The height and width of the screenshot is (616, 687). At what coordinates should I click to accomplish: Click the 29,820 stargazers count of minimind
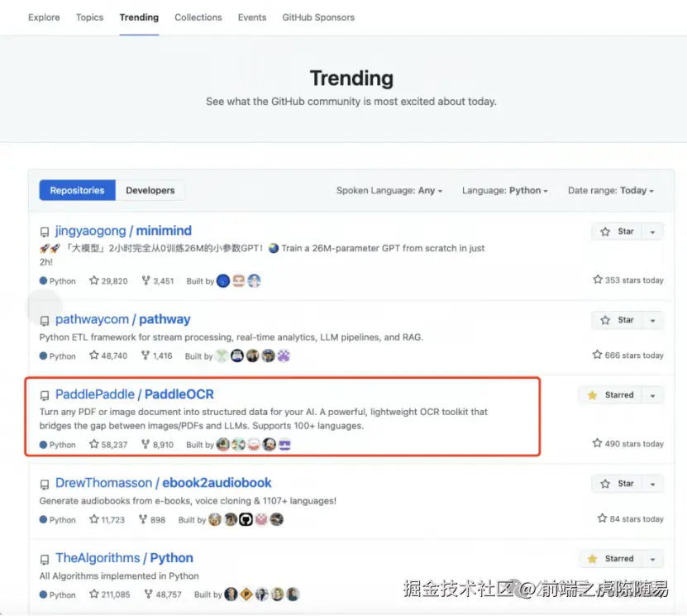[x=108, y=281]
